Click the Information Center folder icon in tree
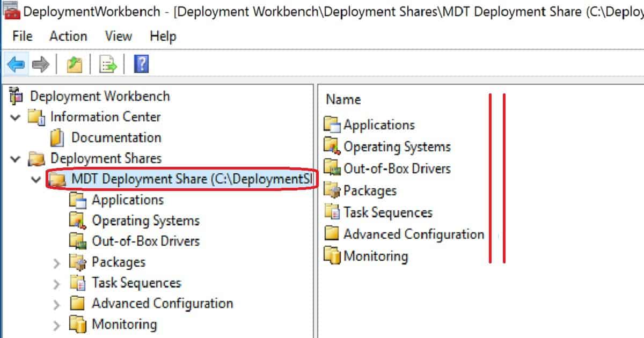Image resolution: width=644 pixels, height=338 pixels. (36, 117)
